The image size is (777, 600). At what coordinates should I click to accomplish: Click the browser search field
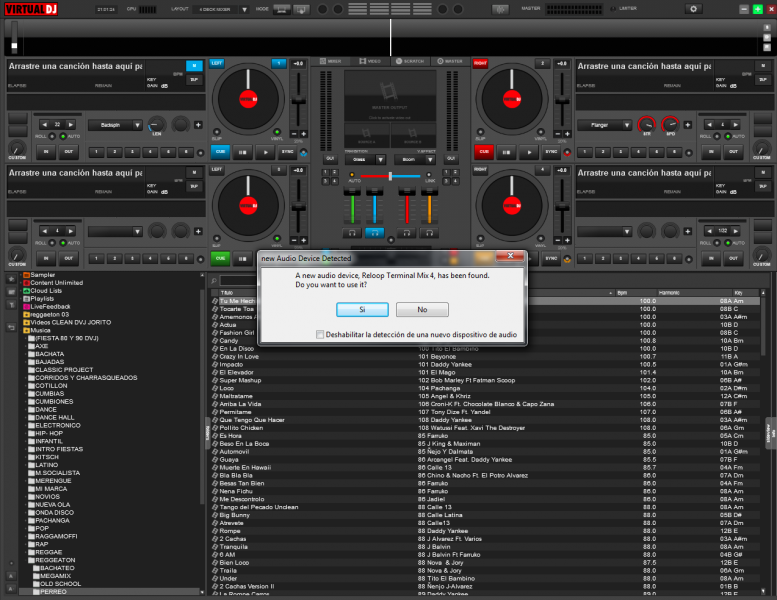238,281
